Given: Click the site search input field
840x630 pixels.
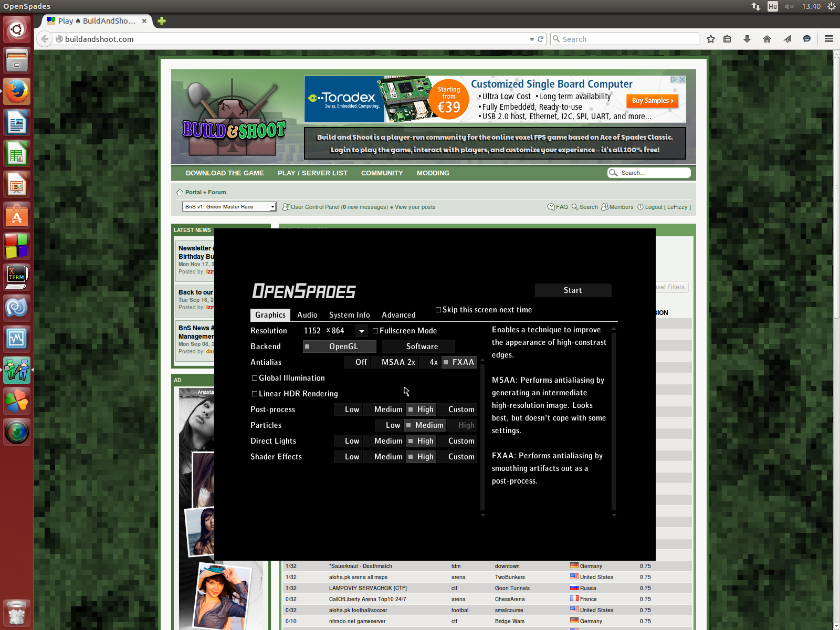Looking at the screenshot, I should (653, 173).
